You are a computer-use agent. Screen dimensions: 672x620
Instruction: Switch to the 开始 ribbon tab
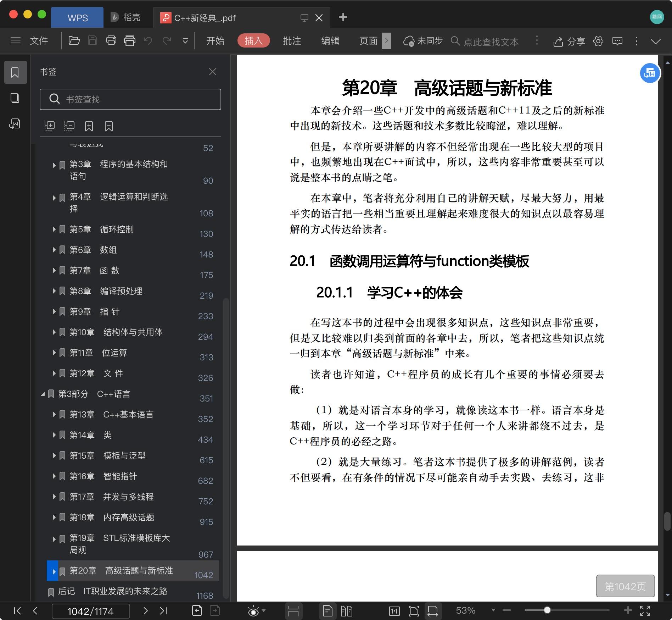click(x=215, y=41)
